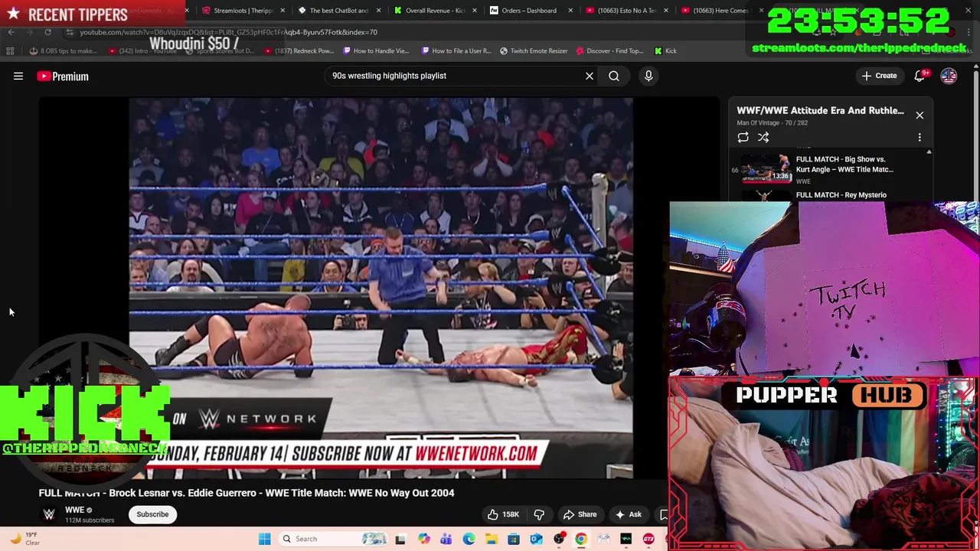
Task: Open the Ask button below the video
Action: click(x=629, y=514)
